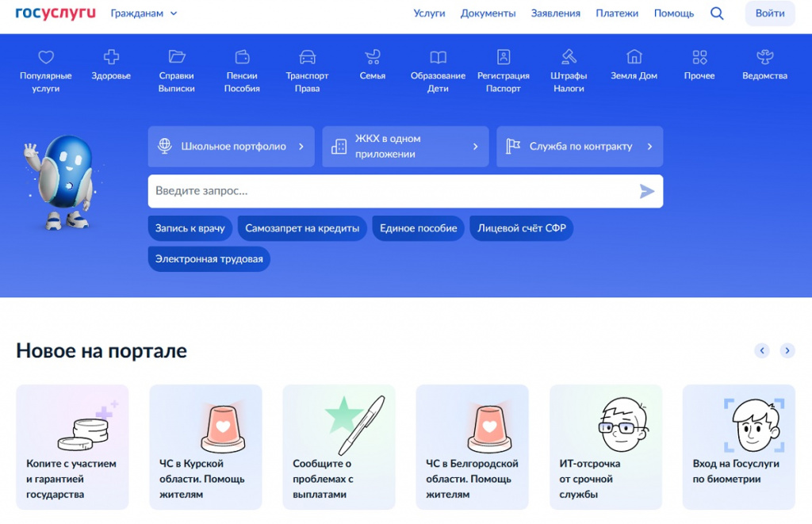The image size is (812, 524).
Task: Select Самозапрет на кредиты chip
Action: (302, 228)
